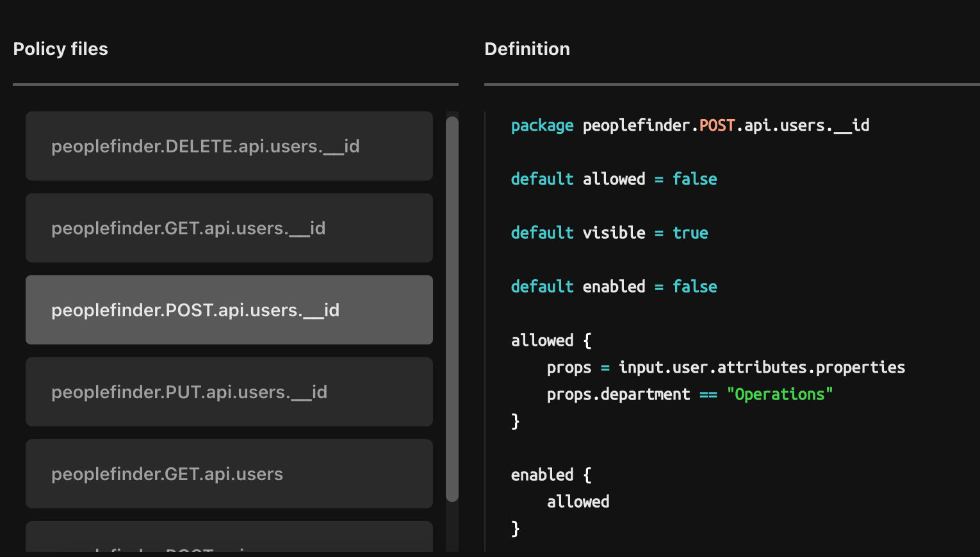Click "allowed" inside the enabled rule body

(578, 502)
